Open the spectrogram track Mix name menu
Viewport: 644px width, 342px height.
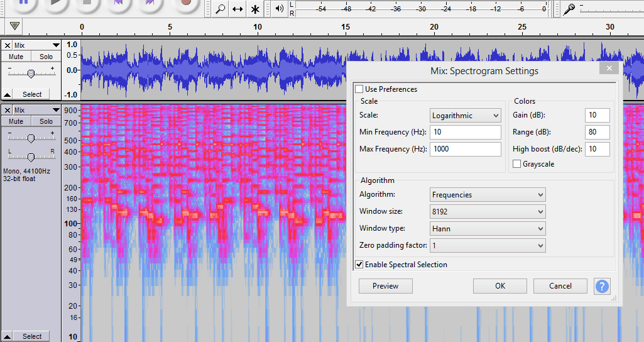[x=37, y=110]
